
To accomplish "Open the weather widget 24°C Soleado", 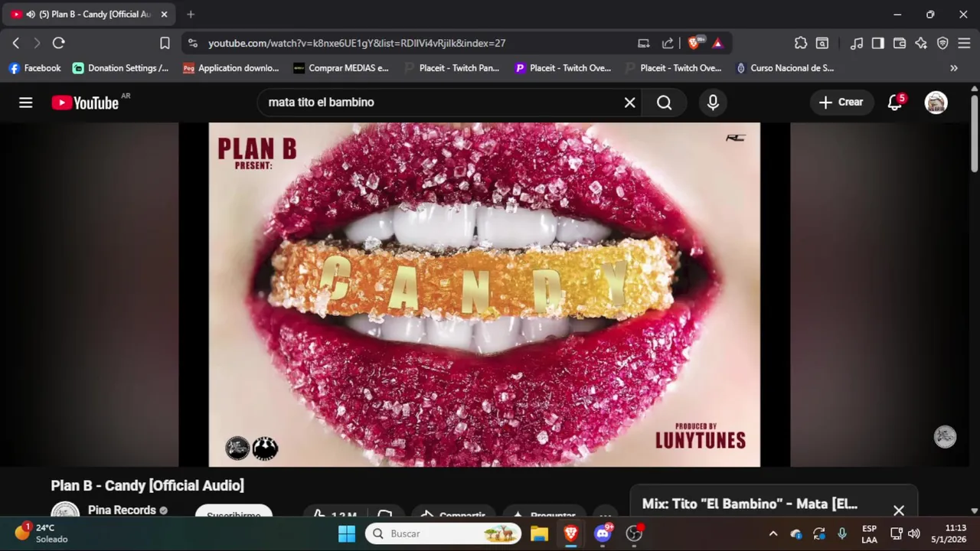I will (42, 533).
